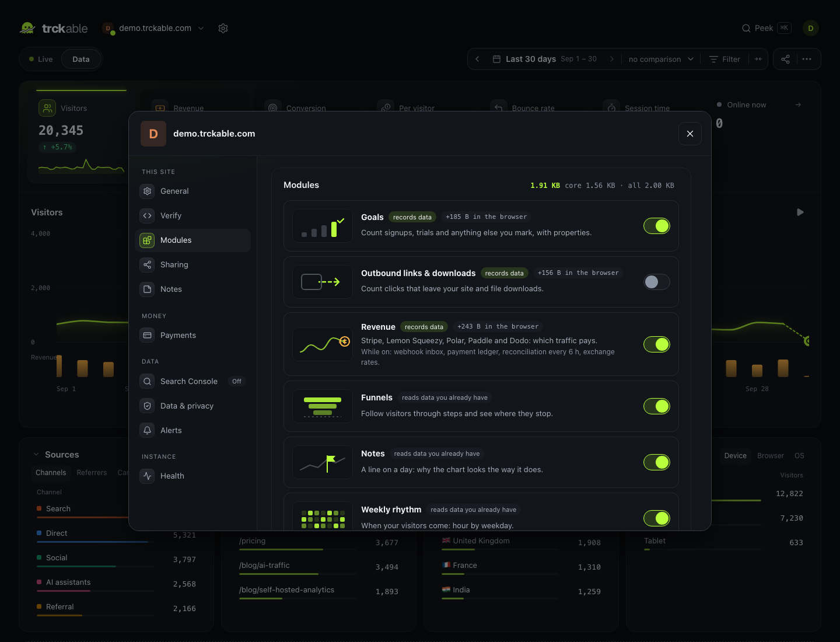Open the demo.trckable.com site dropdown
This screenshot has height=642, width=840.
tap(153, 28)
